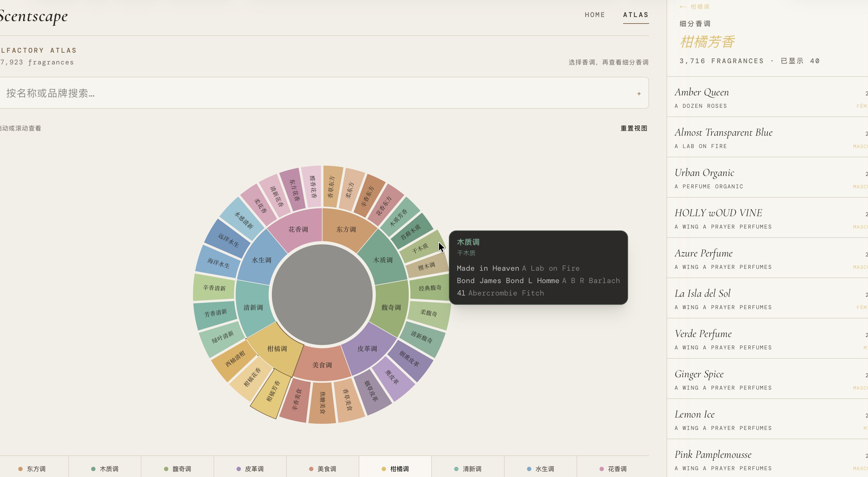Select the 经典馥奇 outer wheel segment
The height and width of the screenshot is (477, 868).
pyautogui.click(x=430, y=288)
